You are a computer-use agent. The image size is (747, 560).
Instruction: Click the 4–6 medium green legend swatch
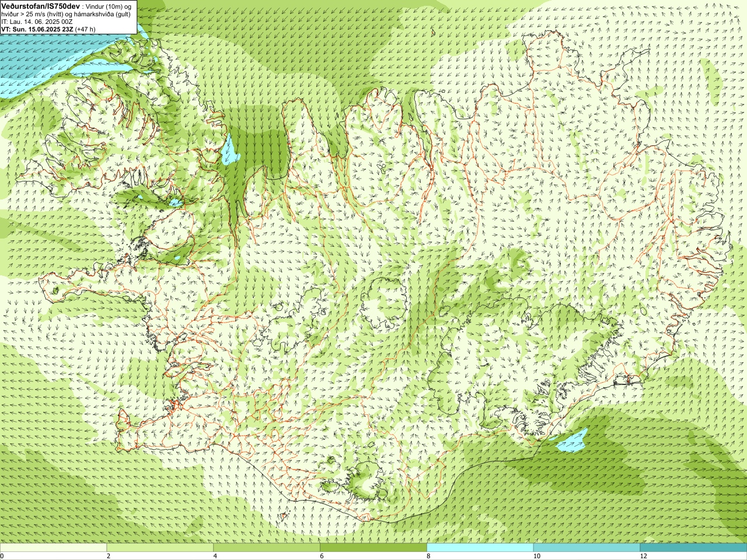tap(267, 548)
